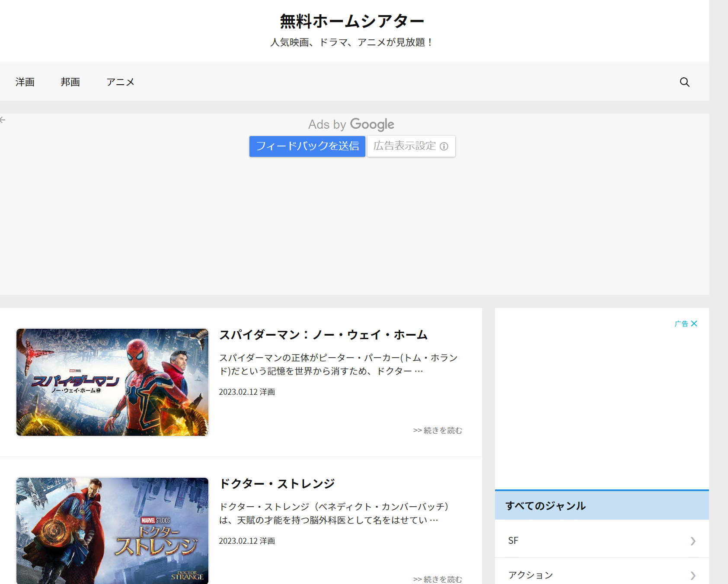The height and width of the screenshot is (584, 728).
Task: Click 続きを読む for the Spider-Man article
Action: click(x=437, y=430)
